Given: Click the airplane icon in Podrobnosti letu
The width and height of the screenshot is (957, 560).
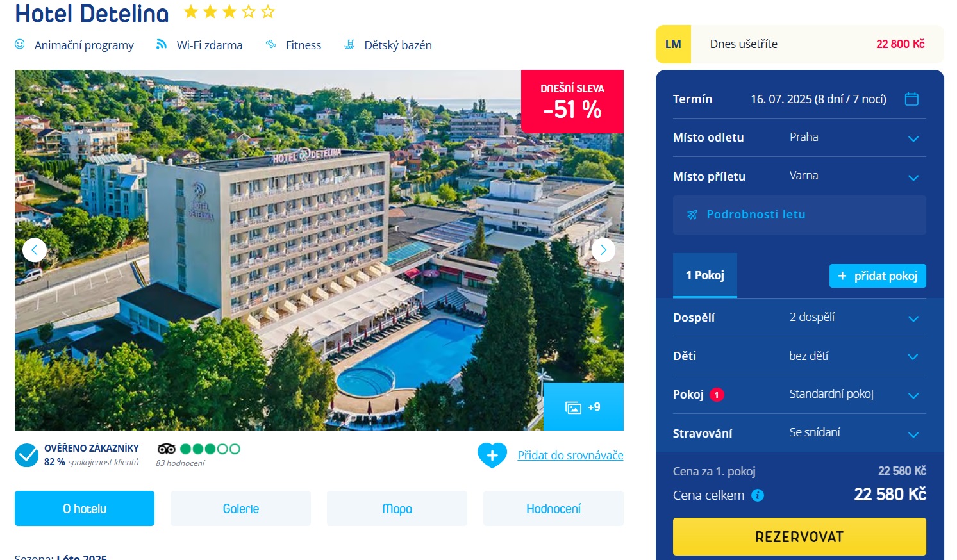Looking at the screenshot, I should [692, 215].
